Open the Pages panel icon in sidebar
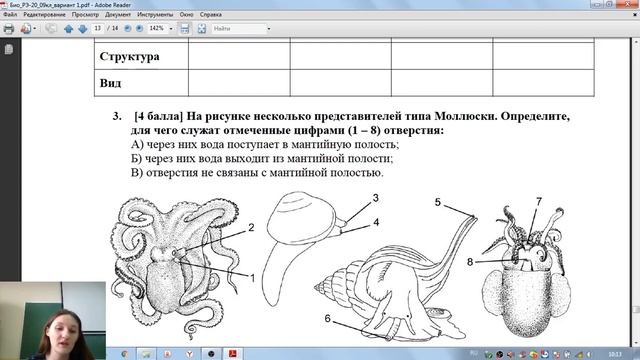The width and height of the screenshot is (640, 360). tap(9, 49)
